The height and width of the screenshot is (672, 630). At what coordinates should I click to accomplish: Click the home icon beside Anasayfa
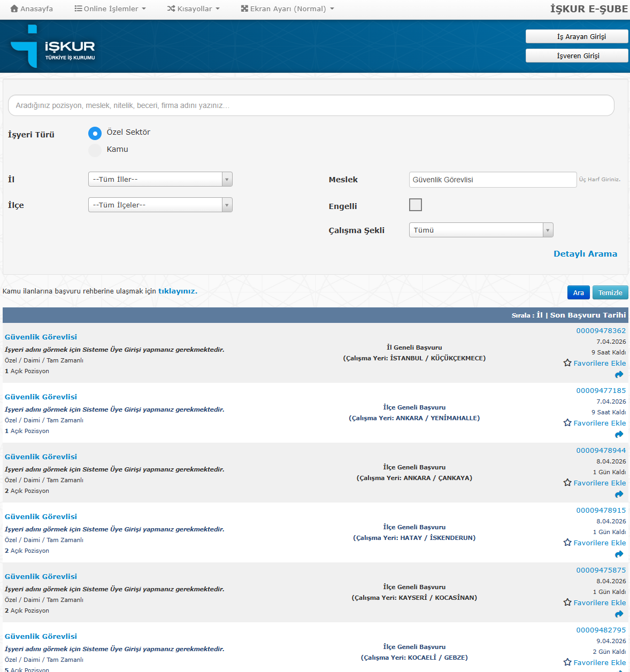tap(14, 9)
